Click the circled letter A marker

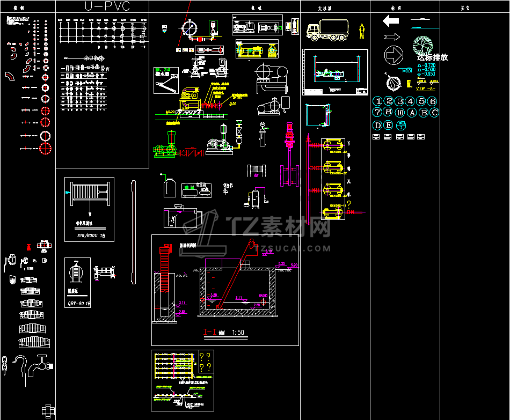pyautogui.click(x=412, y=113)
